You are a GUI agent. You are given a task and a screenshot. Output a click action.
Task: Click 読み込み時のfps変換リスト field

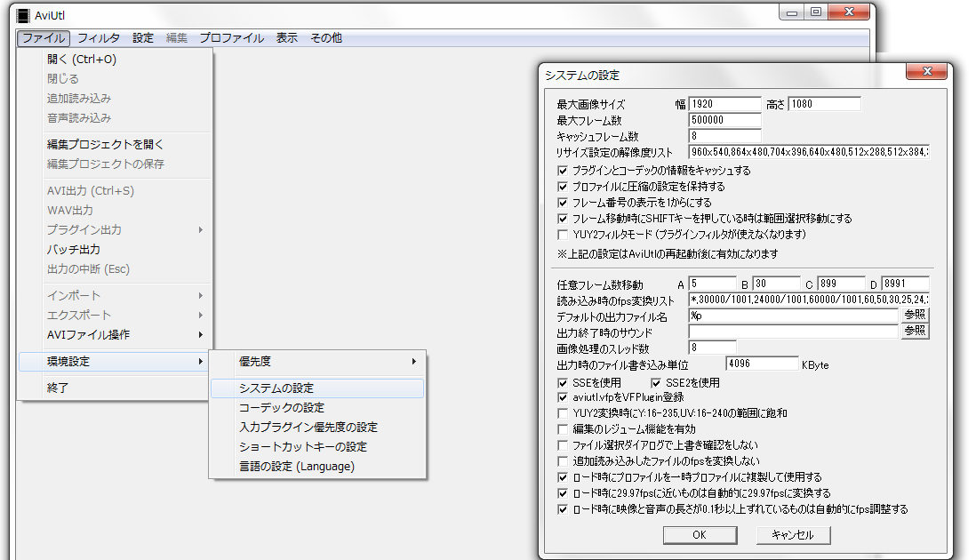(809, 300)
